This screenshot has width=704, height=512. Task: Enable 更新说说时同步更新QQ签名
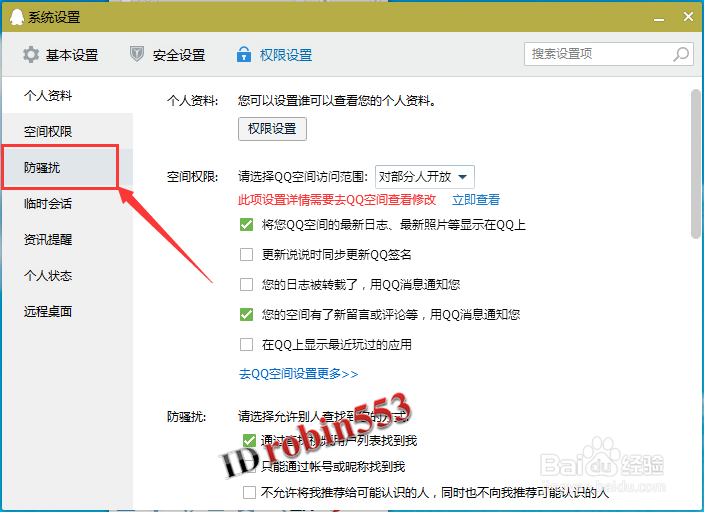point(246,255)
